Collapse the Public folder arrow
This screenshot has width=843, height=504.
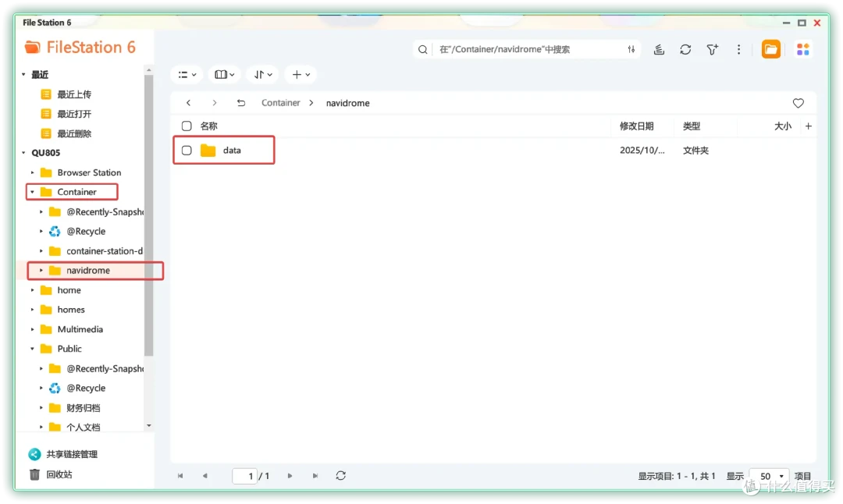(32, 350)
